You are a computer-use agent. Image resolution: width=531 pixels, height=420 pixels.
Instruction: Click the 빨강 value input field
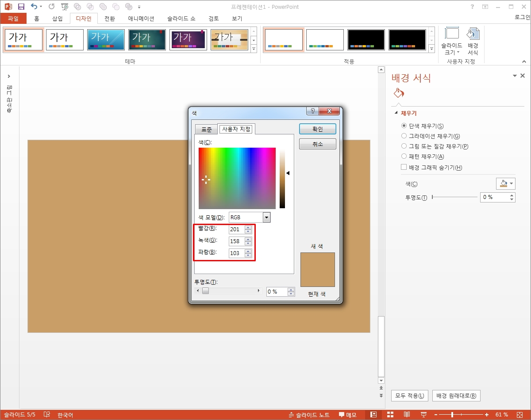tap(236, 229)
